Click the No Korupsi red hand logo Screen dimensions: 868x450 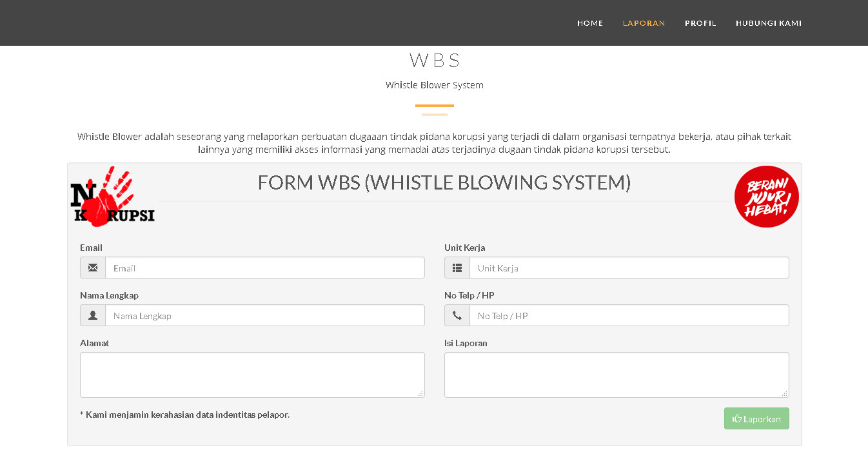[112, 198]
